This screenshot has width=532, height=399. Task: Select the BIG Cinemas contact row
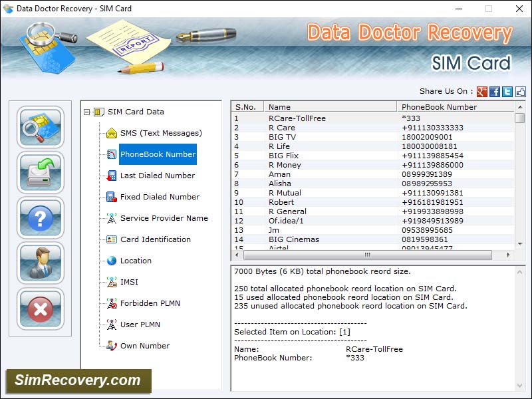point(373,239)
